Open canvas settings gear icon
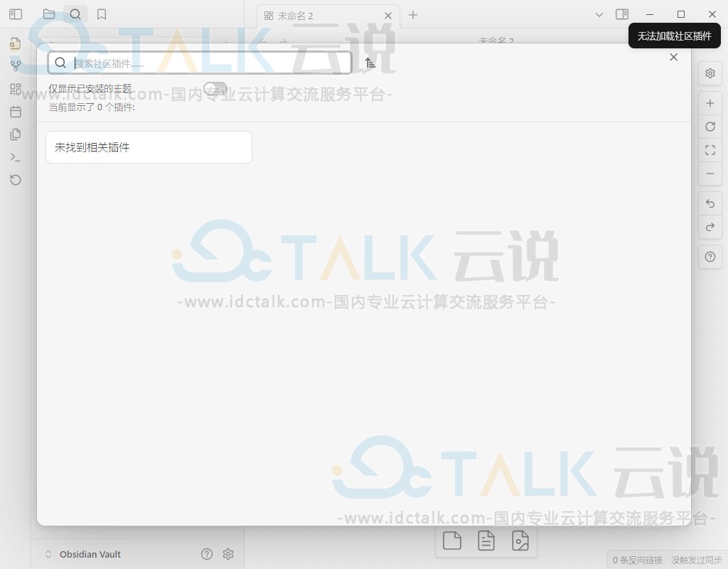The width and height of the screenshot is (728, 569). [x=710, y=73]
